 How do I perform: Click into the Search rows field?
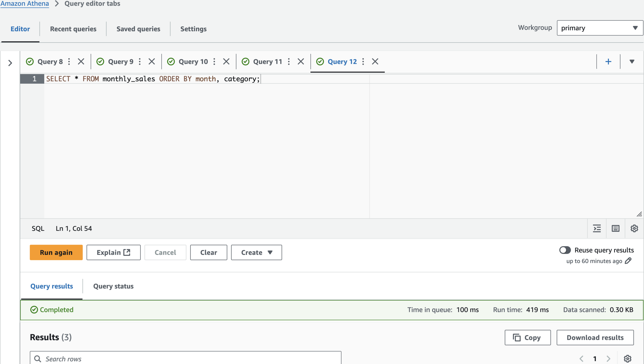186,359
